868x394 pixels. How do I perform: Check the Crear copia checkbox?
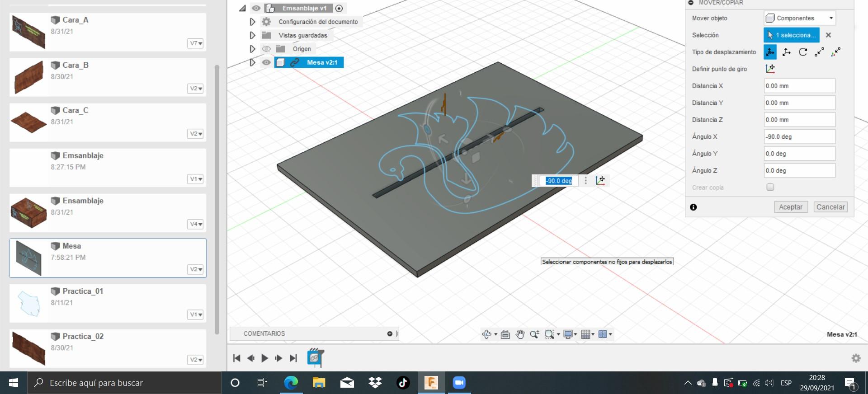[x=770, y=187]
